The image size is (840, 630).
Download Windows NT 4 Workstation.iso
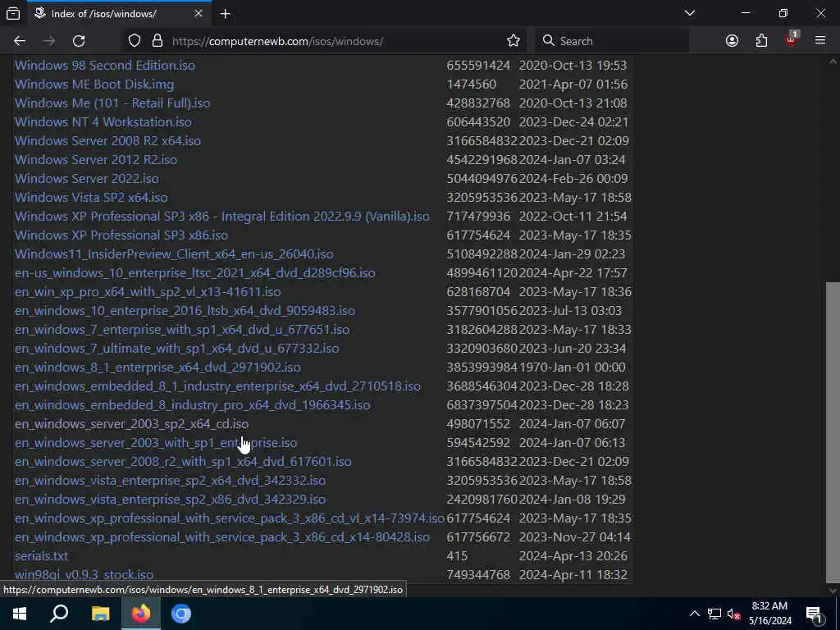click(103, 121)
